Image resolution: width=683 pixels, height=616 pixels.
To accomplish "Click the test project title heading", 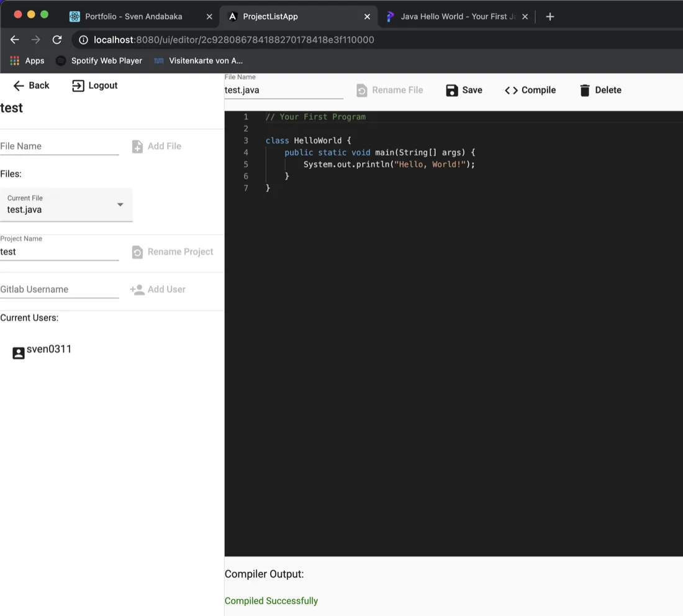I will [x=11, y=108].
